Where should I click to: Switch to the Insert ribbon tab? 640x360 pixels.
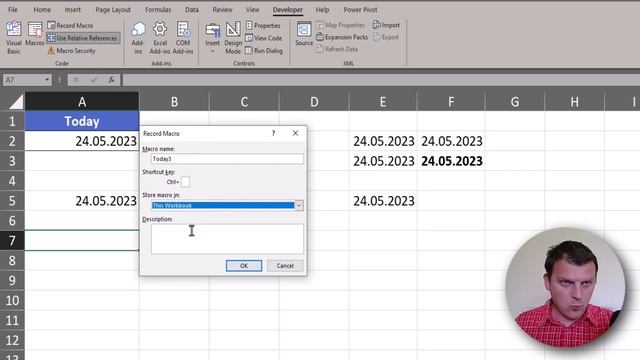click(73, 9)
